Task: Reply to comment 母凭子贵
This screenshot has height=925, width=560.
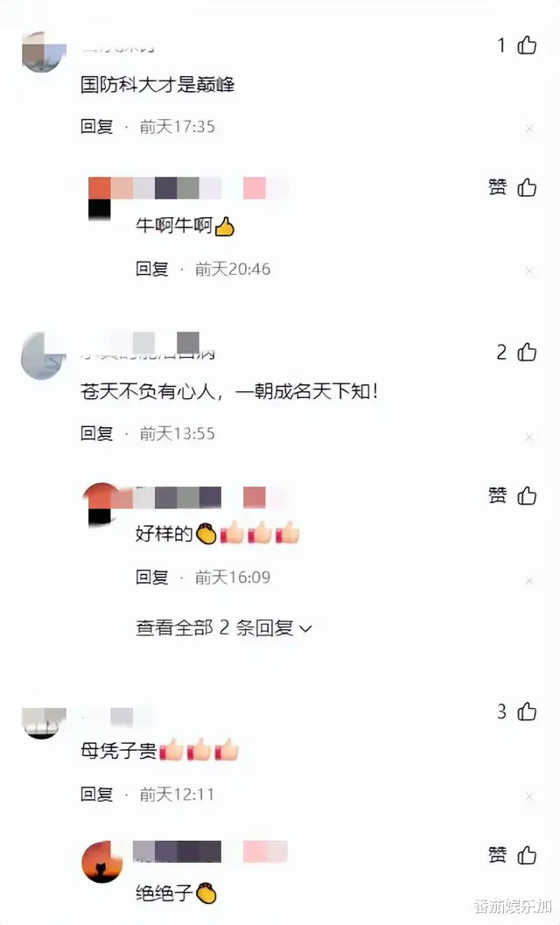Action: 96,794
